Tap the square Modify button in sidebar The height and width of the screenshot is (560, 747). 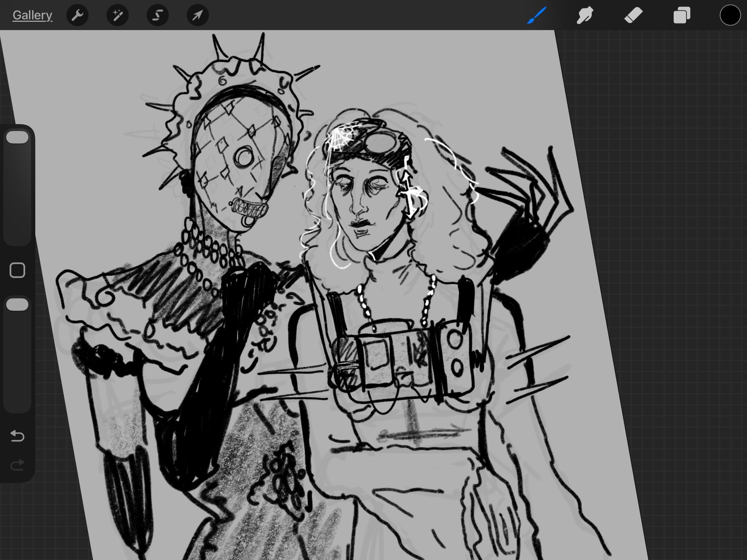tap(17, 270)
